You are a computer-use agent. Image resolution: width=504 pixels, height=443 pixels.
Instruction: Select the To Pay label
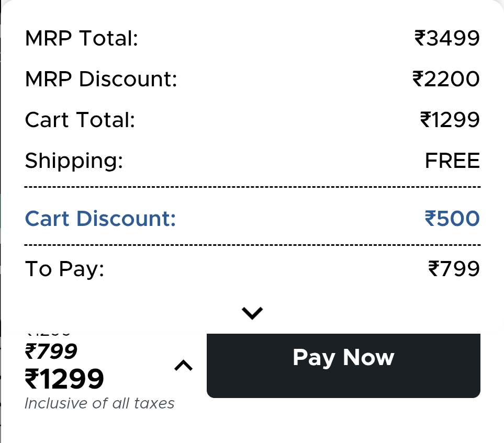click(x=65, y=269)
